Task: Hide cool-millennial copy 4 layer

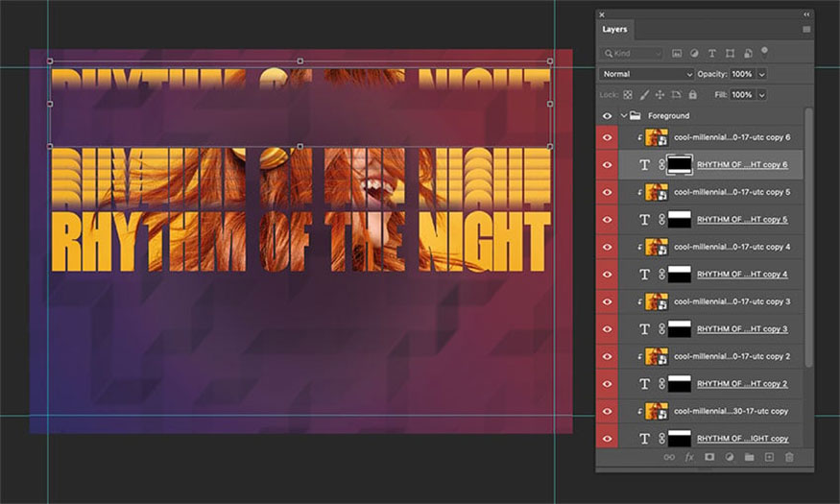Action: pyautogui.click(x=607, y=247)
